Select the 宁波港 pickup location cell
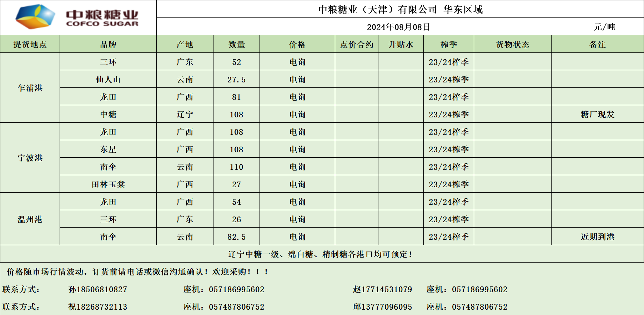The height and width of the screenshot is (315, 644). (30, 158)
